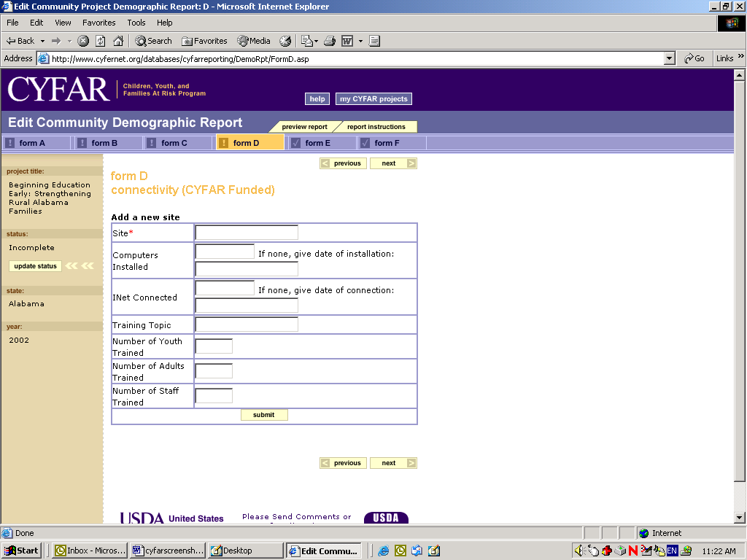Expand the Back button history dropdown
Screen dimensions: 747x560
pyautogui.click(x=42, y=41)
